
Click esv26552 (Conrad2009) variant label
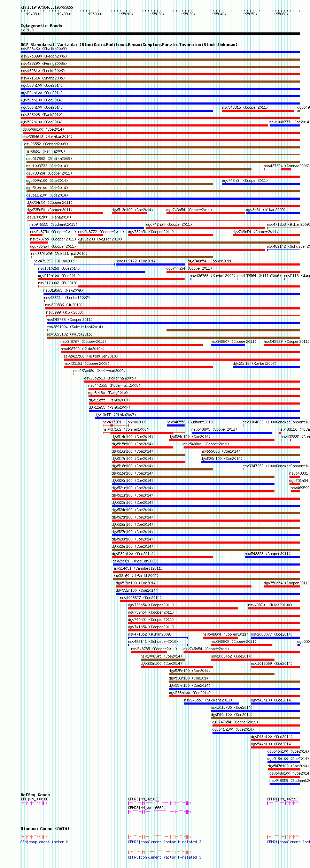[46, 144]
